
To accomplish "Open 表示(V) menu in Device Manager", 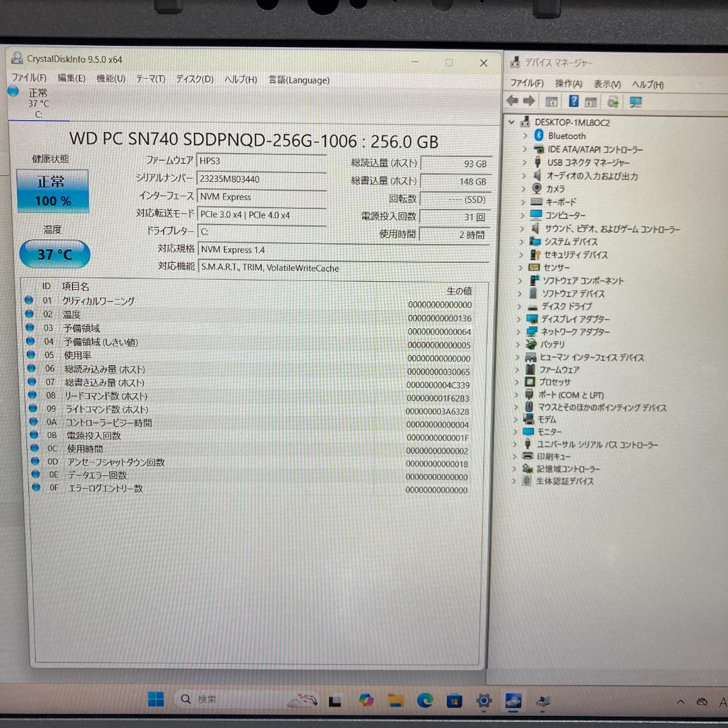I will point(607,84).
